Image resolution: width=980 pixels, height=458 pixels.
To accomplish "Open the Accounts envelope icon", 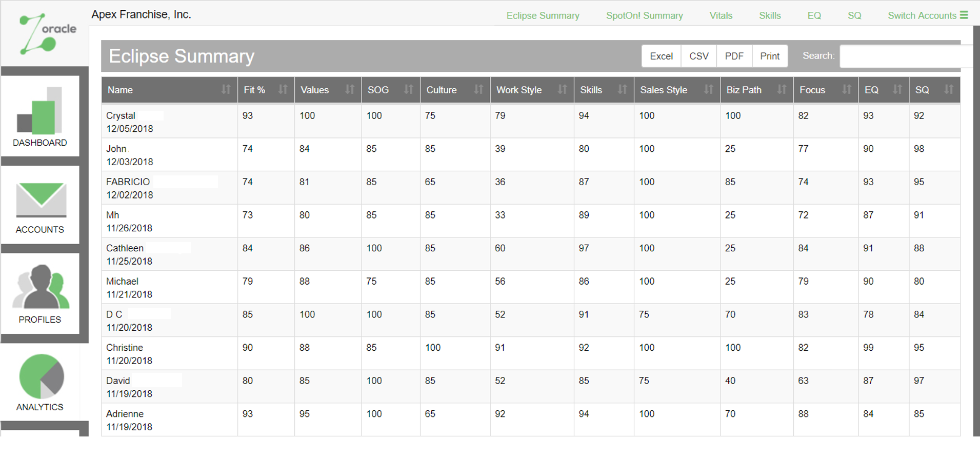I will [x=41, y=200].
